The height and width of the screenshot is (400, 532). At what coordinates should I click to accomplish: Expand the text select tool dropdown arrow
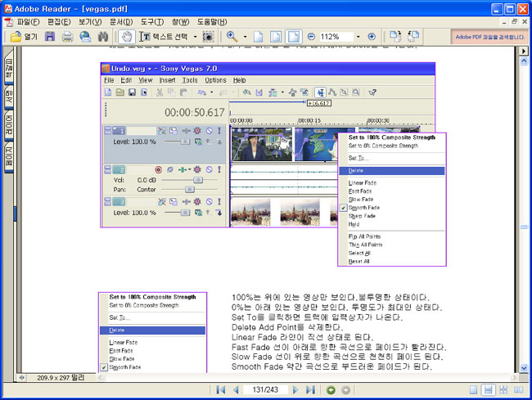(x=195, y=36)
